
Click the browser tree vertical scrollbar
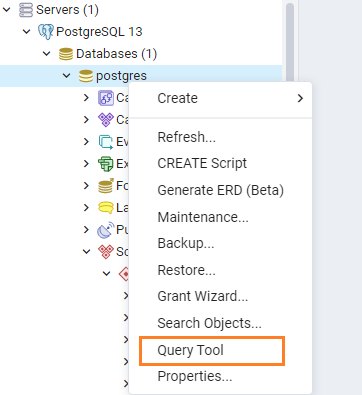tap(290, 42)
